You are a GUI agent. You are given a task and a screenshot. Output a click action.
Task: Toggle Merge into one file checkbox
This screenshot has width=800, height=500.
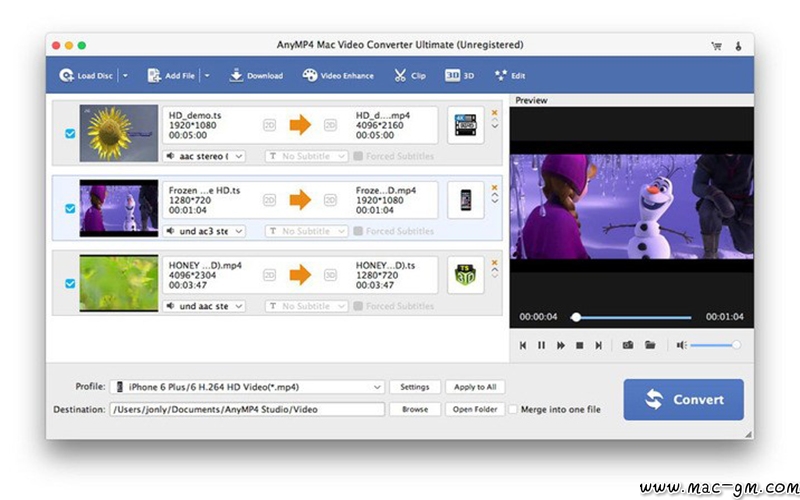(x=513, y=409)
